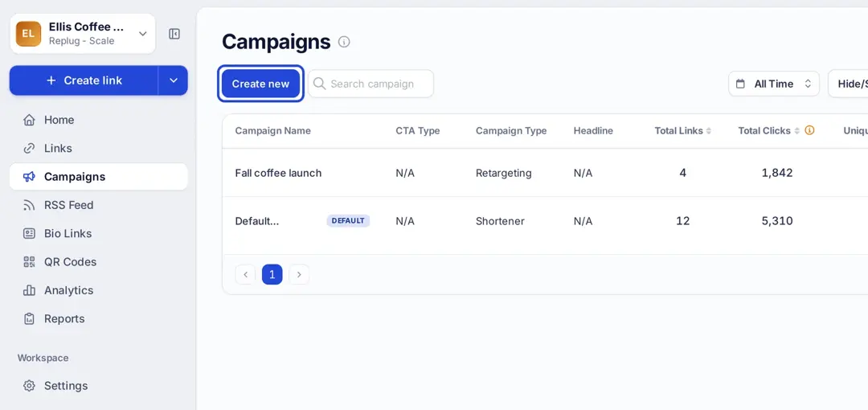Click the Campaign Type column header
The height and width of the screenshot is (410, 868).
pos(511,131)
